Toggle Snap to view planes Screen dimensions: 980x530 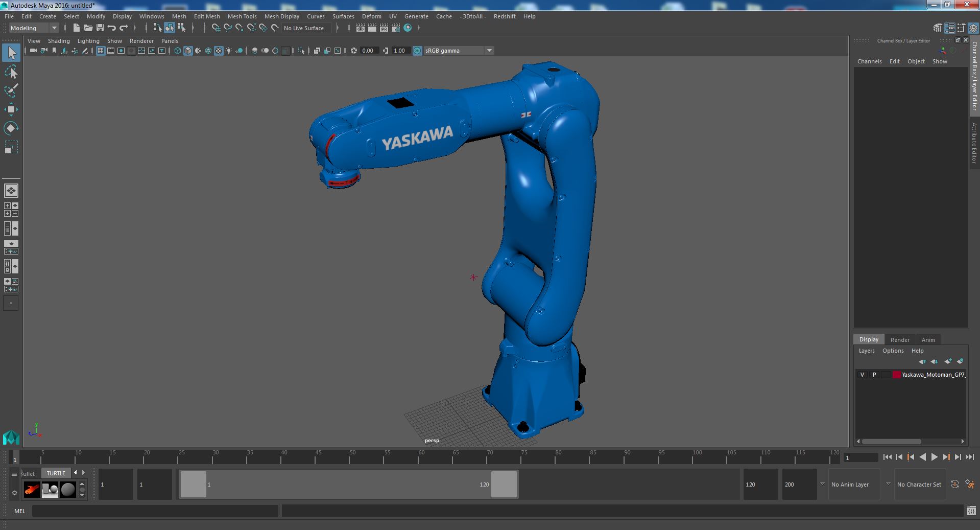pos(262,28)
